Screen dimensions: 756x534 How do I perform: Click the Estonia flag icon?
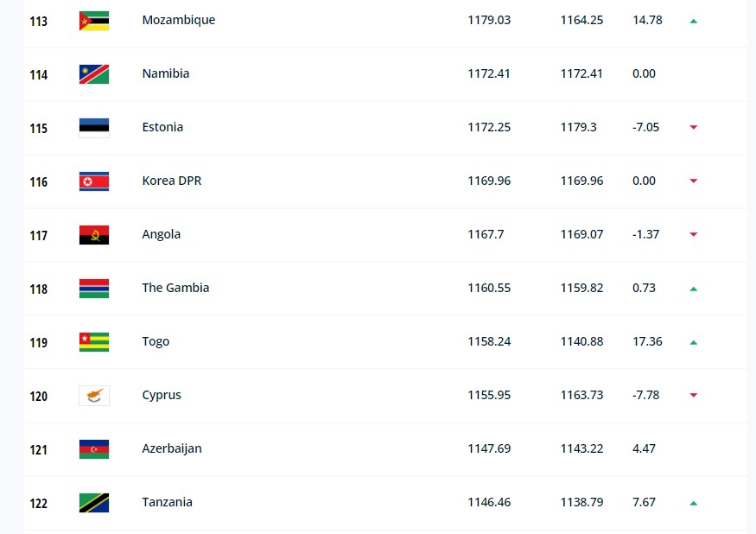click(94, 128)
